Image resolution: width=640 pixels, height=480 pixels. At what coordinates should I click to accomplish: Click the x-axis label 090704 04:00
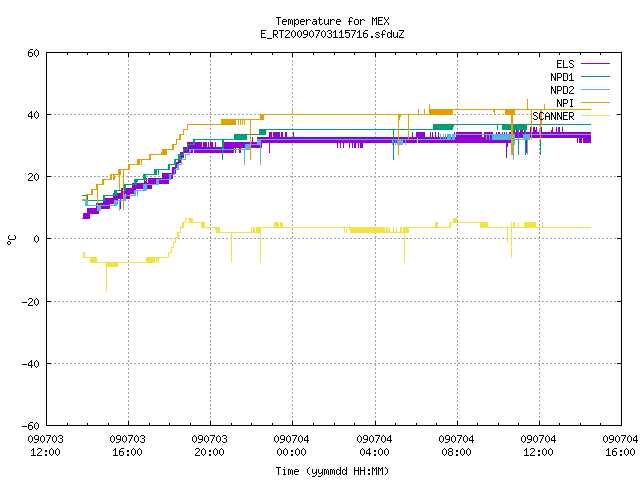(x=374, y=446)
